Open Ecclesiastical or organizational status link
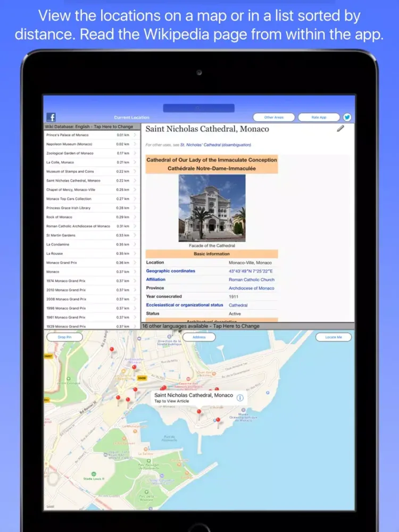This screenshot has height=532, width=399. 185,305
